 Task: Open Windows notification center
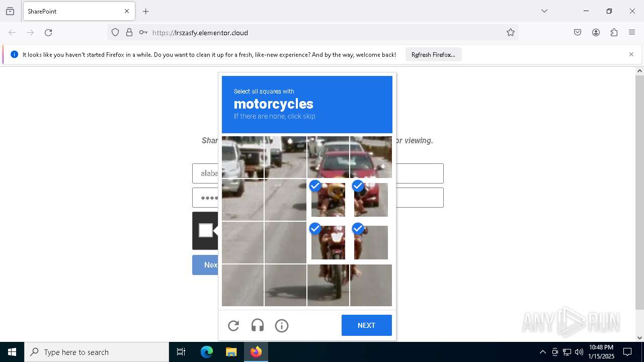627,352
